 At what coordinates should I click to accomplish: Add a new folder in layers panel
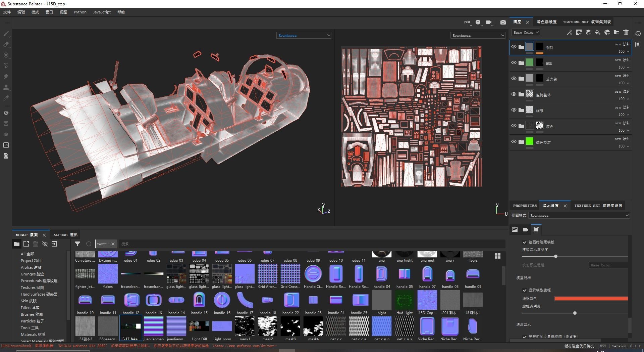click(616, 32)
